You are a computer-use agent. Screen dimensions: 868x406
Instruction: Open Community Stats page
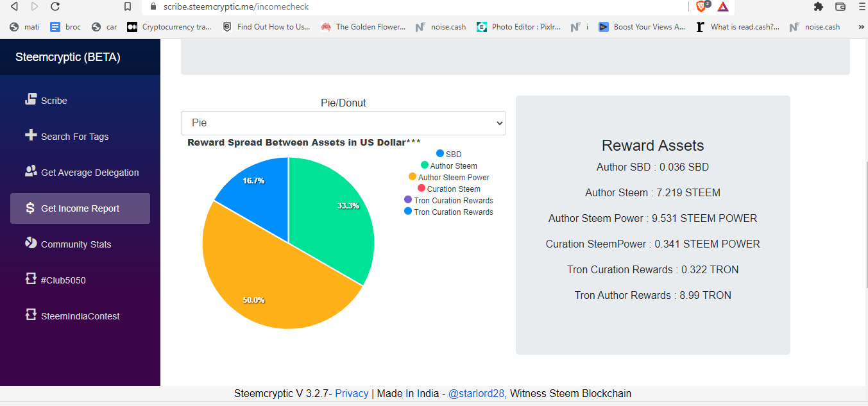tap(80, 244)
